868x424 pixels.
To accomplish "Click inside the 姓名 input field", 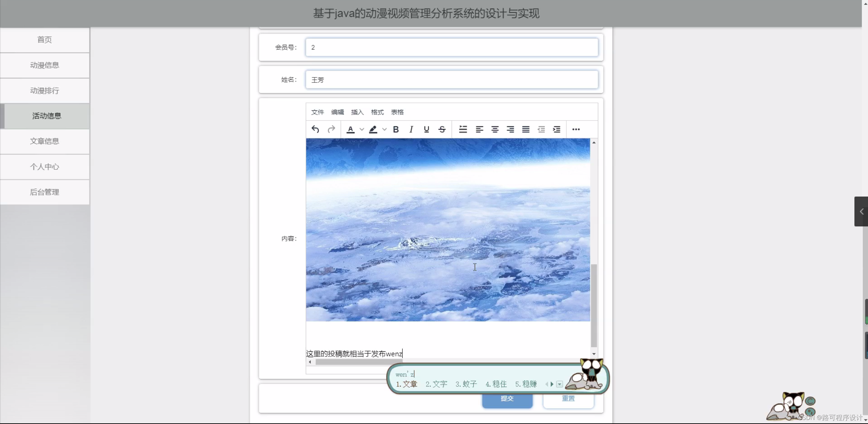I will tap(451, 80).
